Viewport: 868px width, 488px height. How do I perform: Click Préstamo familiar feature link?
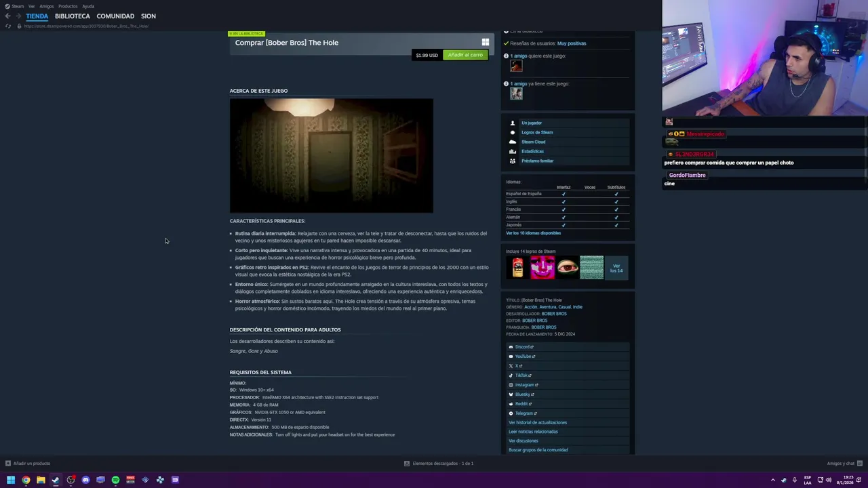(x=538, y=161)
